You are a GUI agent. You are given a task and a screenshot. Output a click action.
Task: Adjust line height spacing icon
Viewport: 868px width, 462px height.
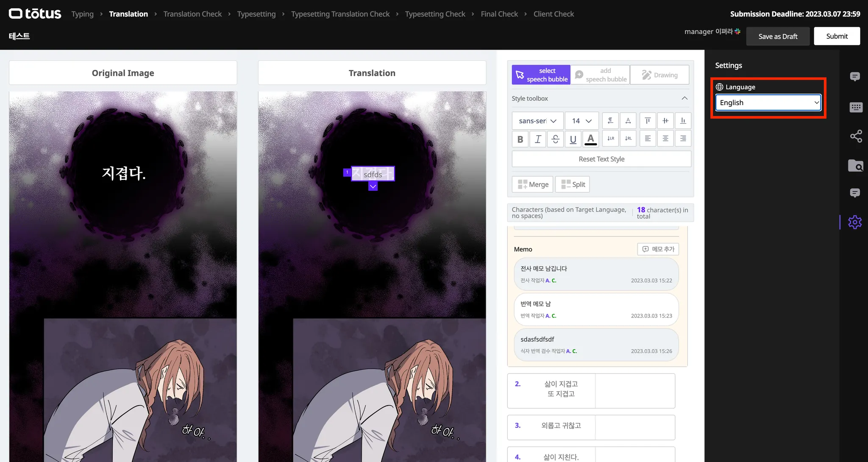coord(610,121)
